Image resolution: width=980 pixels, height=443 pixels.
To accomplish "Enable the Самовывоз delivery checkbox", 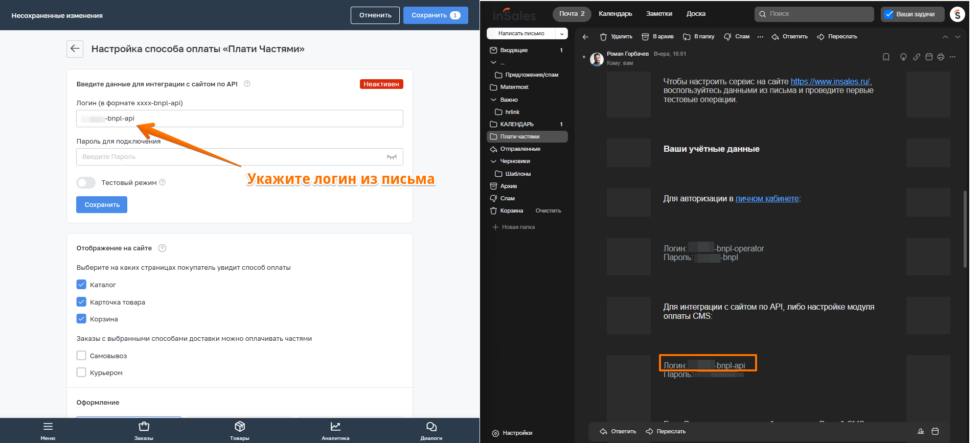I will (x=81, y=356).
